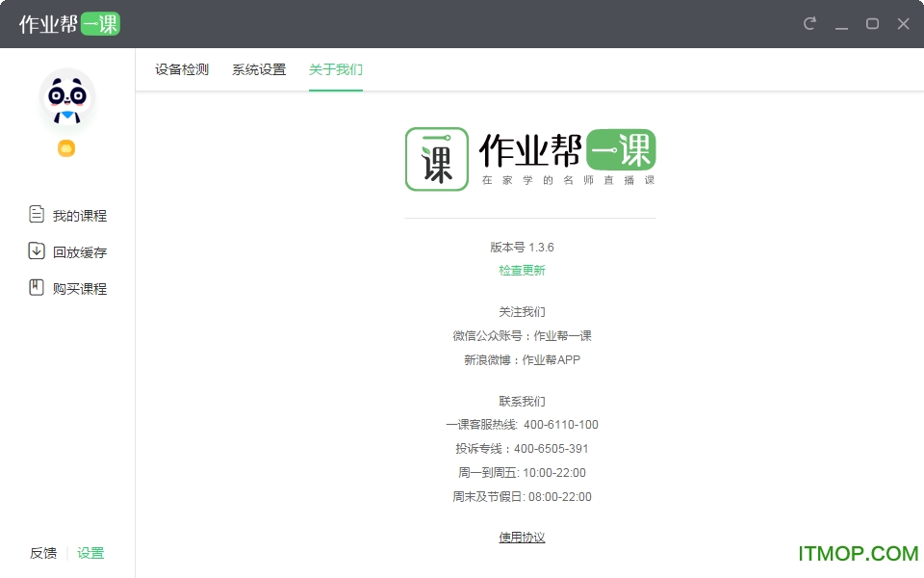Click 反馈 at the bottom left
The height and width of the screenshot is (578, 924).
(x=43, y=553)
